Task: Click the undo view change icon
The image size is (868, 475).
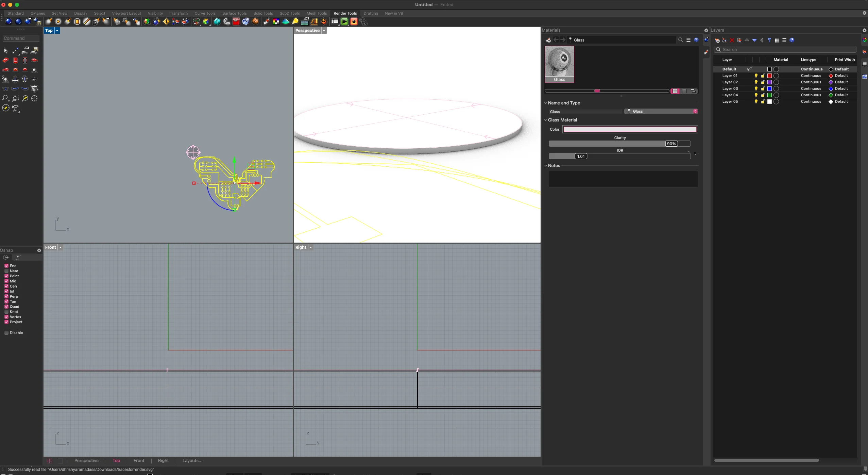Action: click(15, 108)
